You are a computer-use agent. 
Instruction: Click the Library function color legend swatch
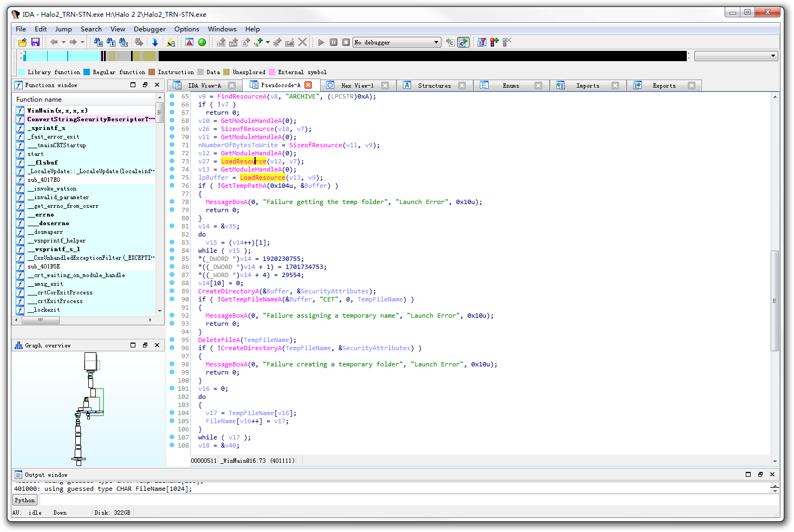pyautogui.click(x=22, y=72)
